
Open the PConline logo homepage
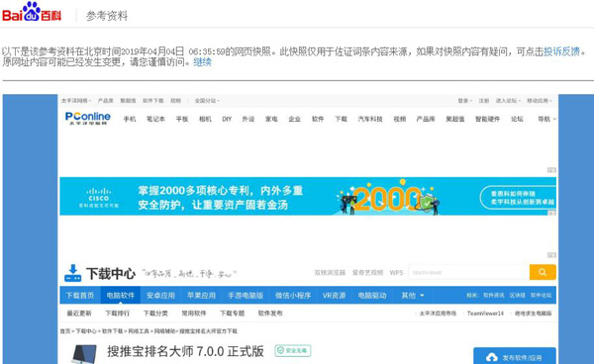pyautogui.click(x=88, y=118)
